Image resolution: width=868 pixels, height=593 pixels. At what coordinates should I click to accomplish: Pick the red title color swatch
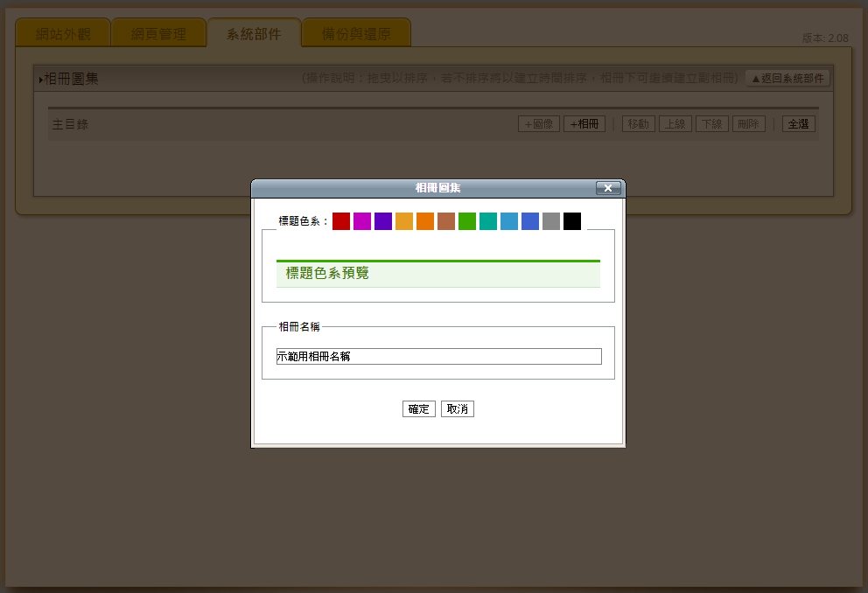click(x=341, y=221)
